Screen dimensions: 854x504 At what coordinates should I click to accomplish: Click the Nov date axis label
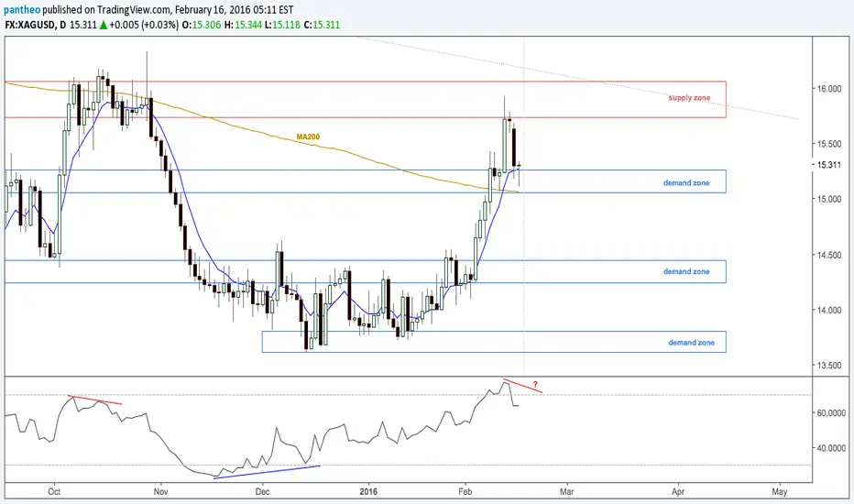[160, 491]
